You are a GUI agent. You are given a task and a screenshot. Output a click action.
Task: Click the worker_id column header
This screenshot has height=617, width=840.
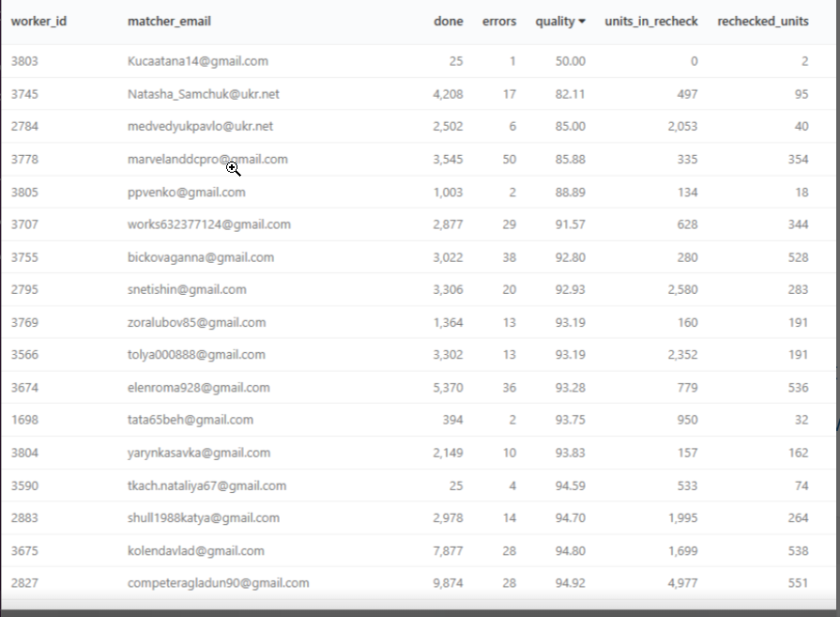pos(38,22)
